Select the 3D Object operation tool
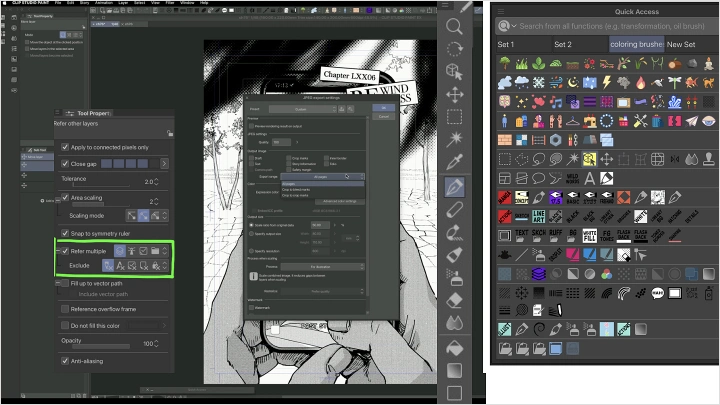This screenshot has width=720, height=405. tap(454, 72)
